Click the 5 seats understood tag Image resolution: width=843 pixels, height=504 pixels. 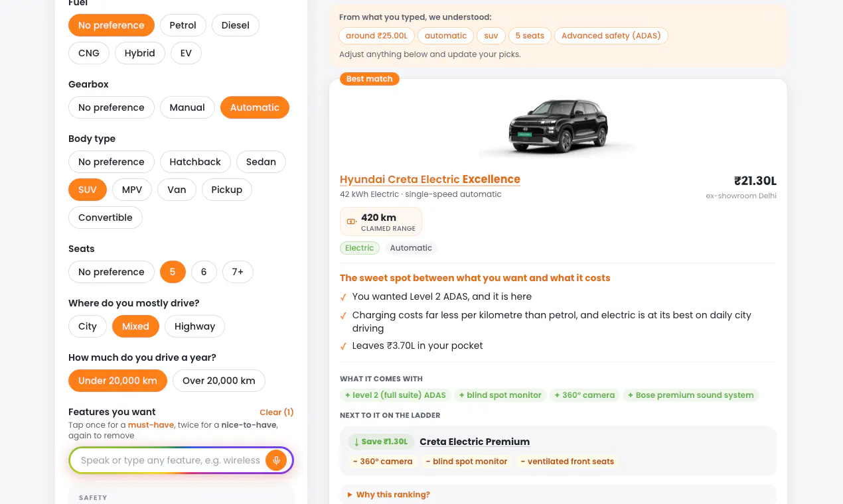[x=530, y=36]
